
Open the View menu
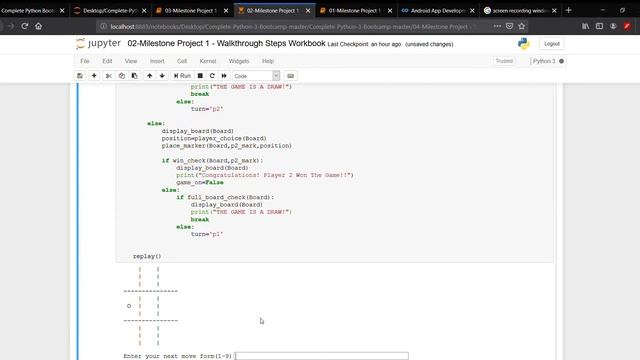131,61
